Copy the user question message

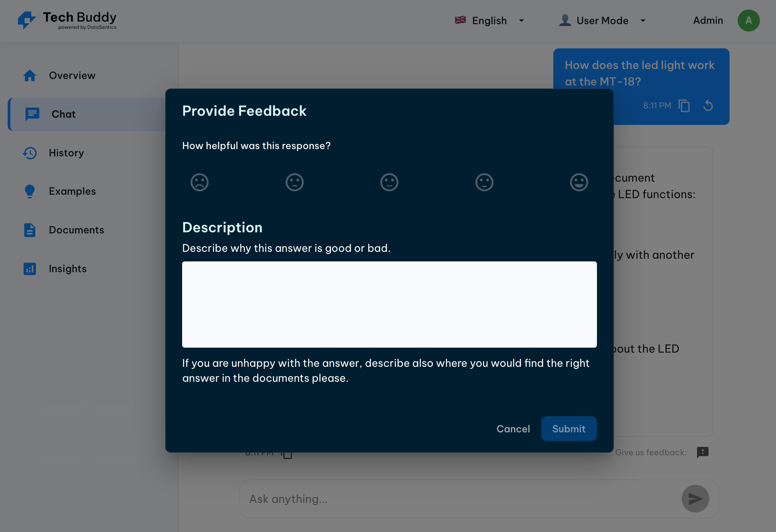(684, 106)
